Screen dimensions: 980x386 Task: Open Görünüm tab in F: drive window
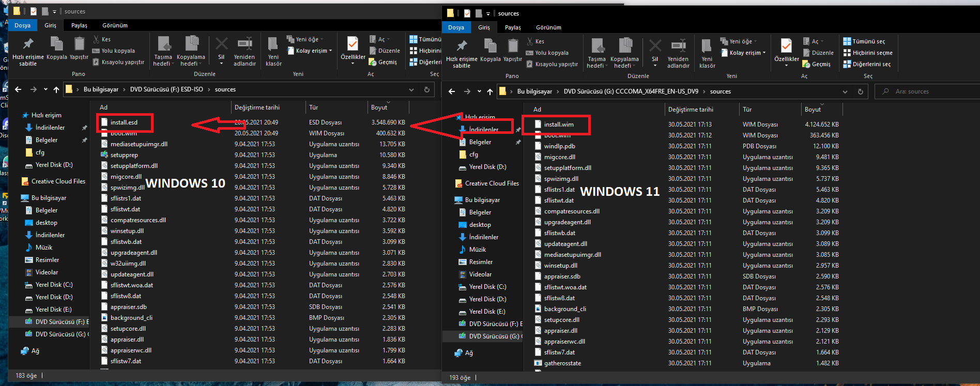tap(115, 25)
